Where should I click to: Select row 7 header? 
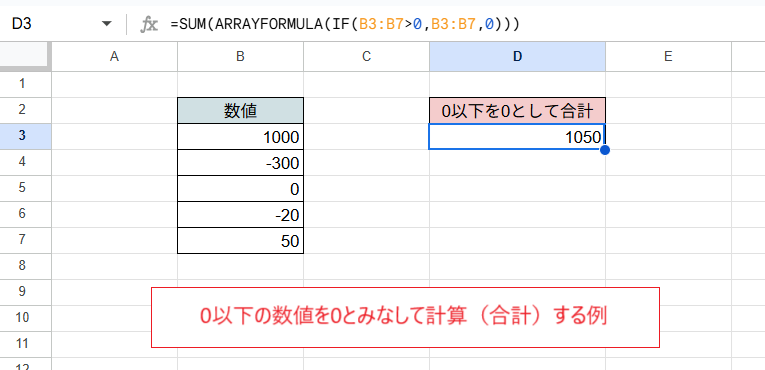click(x=25, y=240)
